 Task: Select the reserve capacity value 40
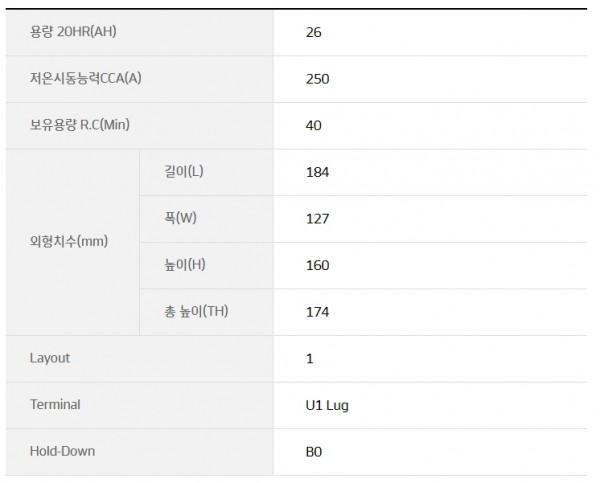pyautogui.click(x=313, y=126)
